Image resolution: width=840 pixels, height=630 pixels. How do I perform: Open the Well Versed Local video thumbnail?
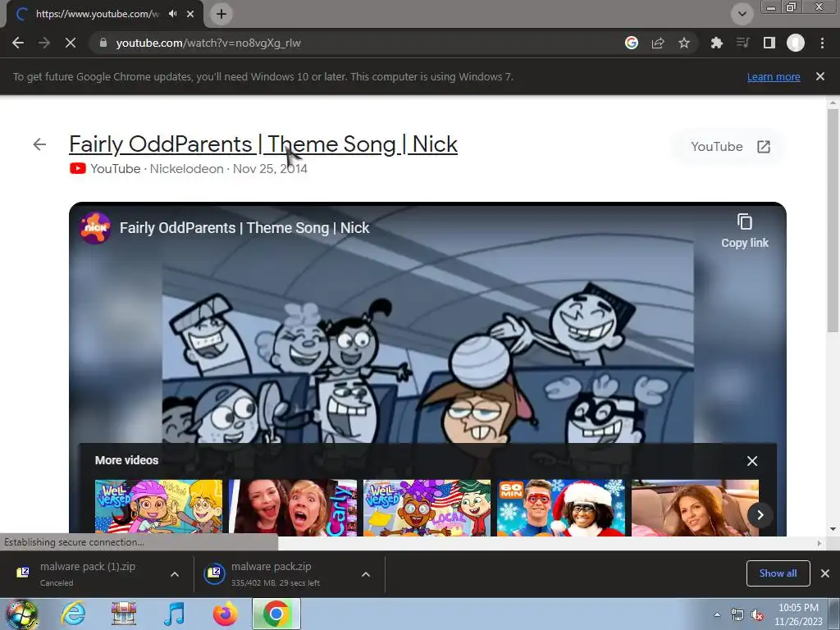(x=427, y=508)
